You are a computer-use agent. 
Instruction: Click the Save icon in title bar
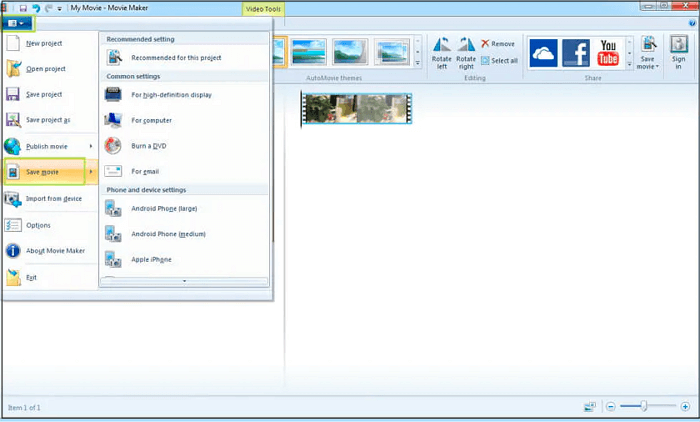tap(22, 8)
